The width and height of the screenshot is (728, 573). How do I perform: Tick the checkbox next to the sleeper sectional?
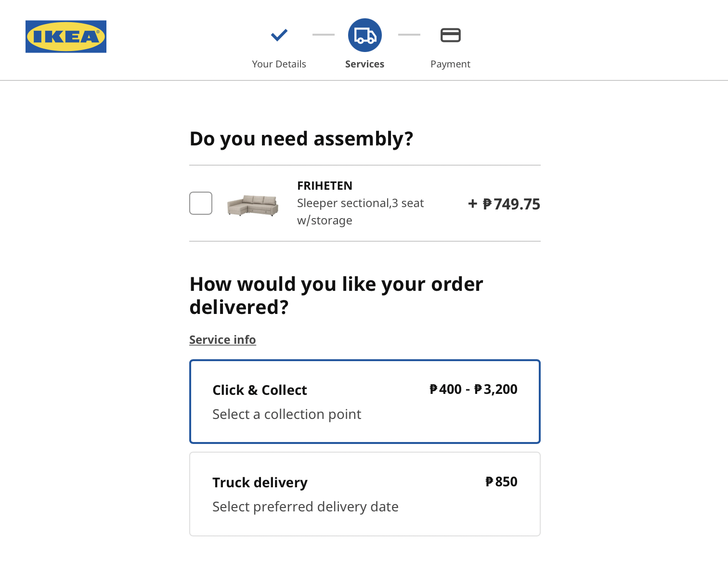tap(201, 203)
